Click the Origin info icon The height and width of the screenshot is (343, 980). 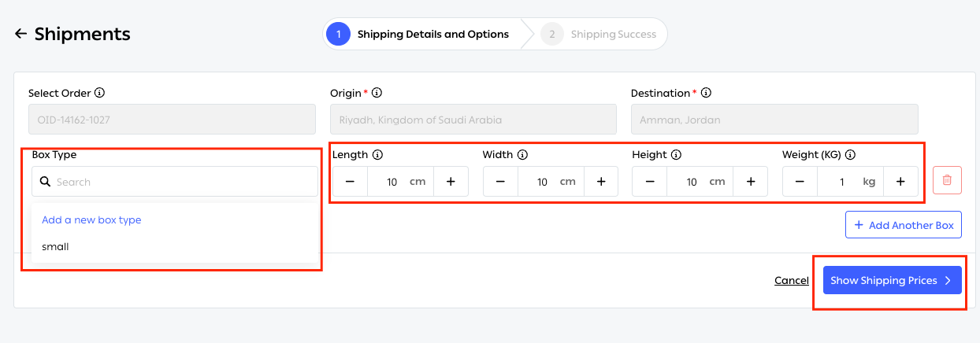[x=377, y=93]
